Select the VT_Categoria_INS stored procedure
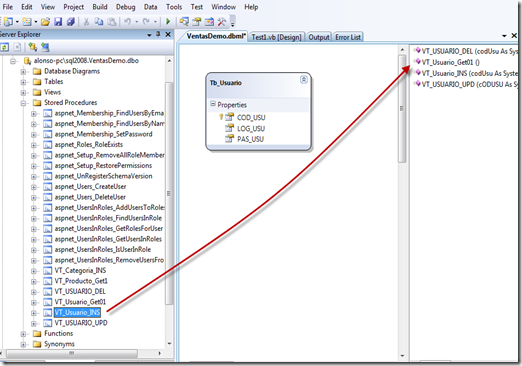The width and height of the screenshot is (522, 366). 80,270
